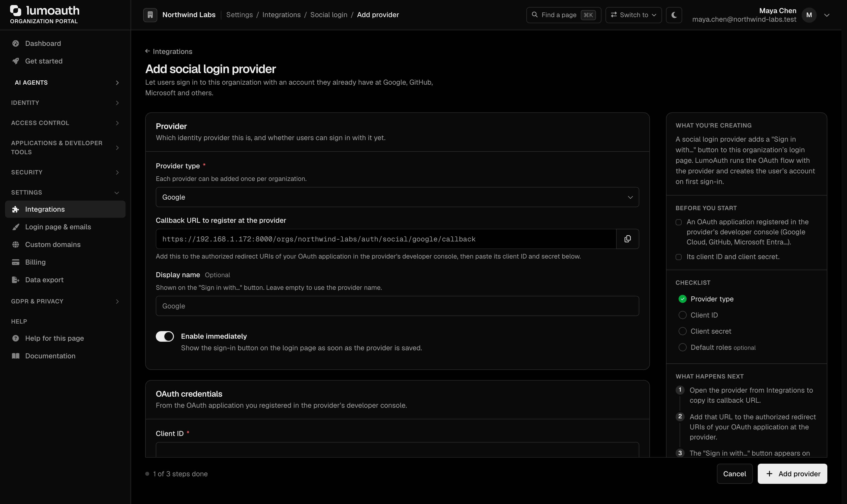The image size is (847, 504).
Task: Focus the Client ID input field
Action: [397, 450]
